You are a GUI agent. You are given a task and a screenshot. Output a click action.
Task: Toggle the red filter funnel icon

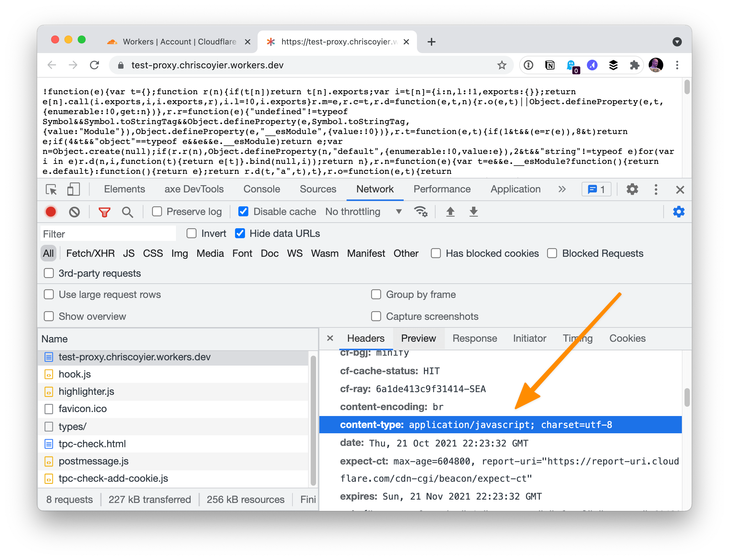[104, 212]
